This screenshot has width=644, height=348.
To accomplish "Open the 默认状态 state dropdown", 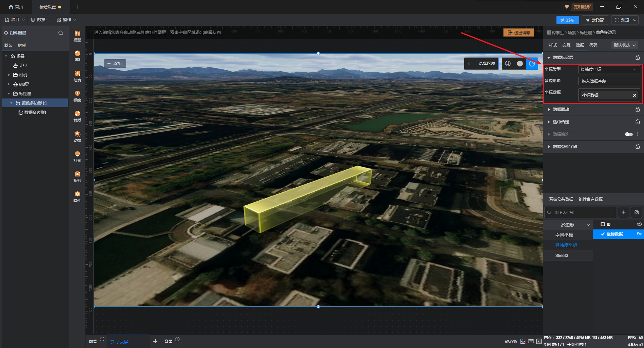I will 625,45.
